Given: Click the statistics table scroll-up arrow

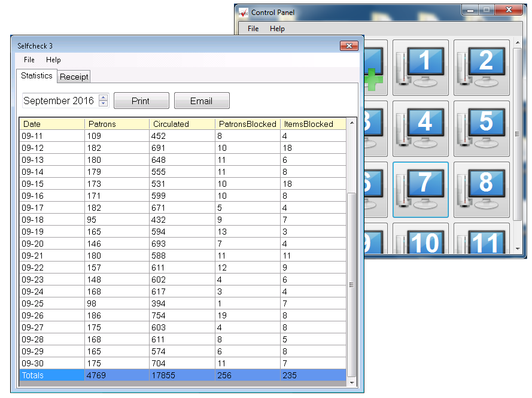Looking at the screenshot, I should pyautogui.click(x=352, y=123).
